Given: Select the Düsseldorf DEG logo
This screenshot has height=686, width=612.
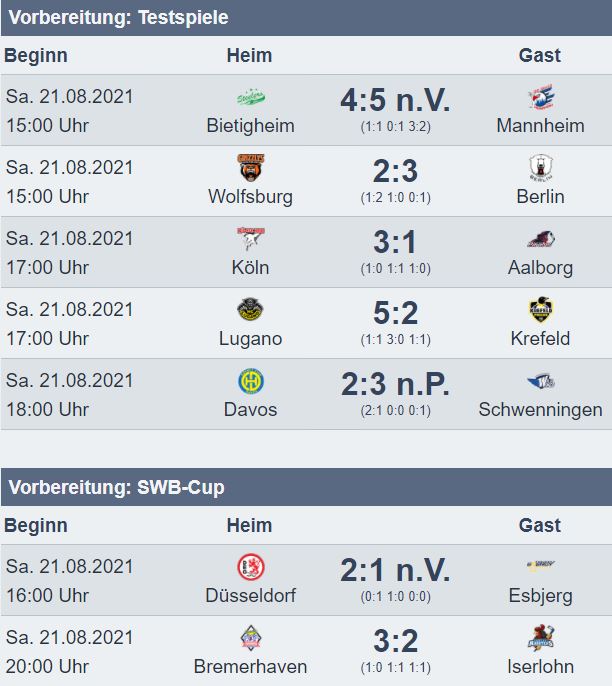Looking at the screenshot, I should click(x=251, y=567).
